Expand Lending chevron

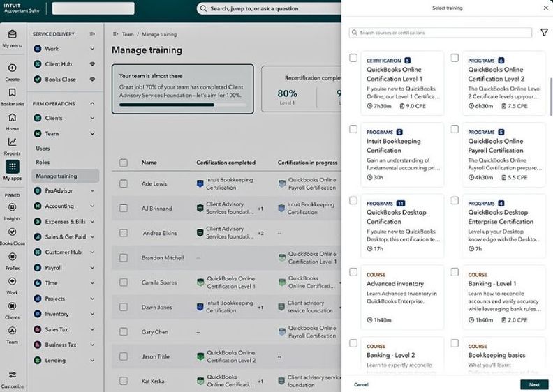point(92,361)
